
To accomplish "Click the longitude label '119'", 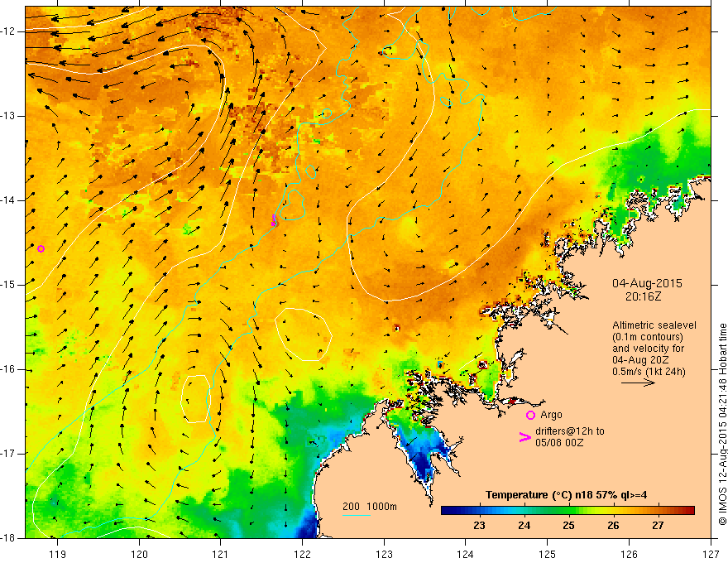I will click(x=58, y=554).
